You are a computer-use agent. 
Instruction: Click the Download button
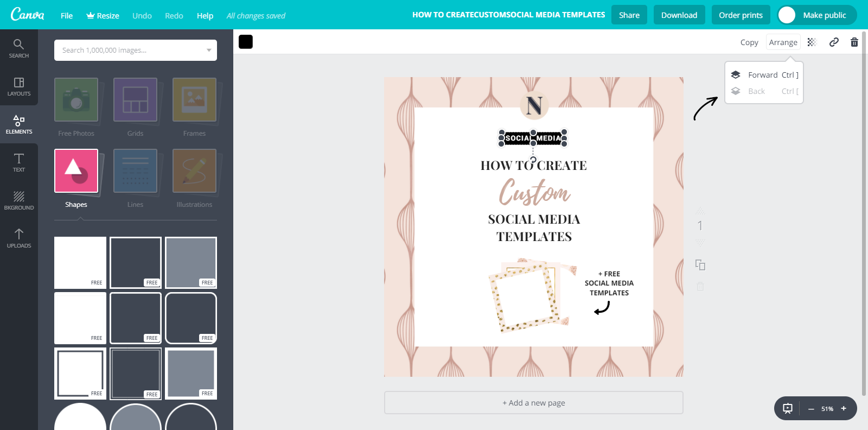point(679,15)
